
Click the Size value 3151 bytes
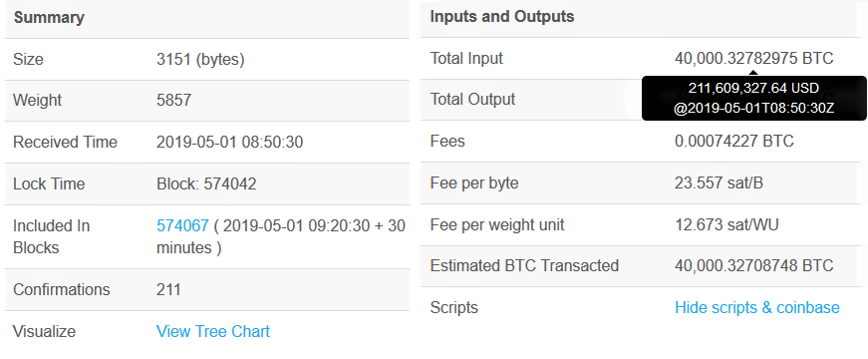click(200, 59)
